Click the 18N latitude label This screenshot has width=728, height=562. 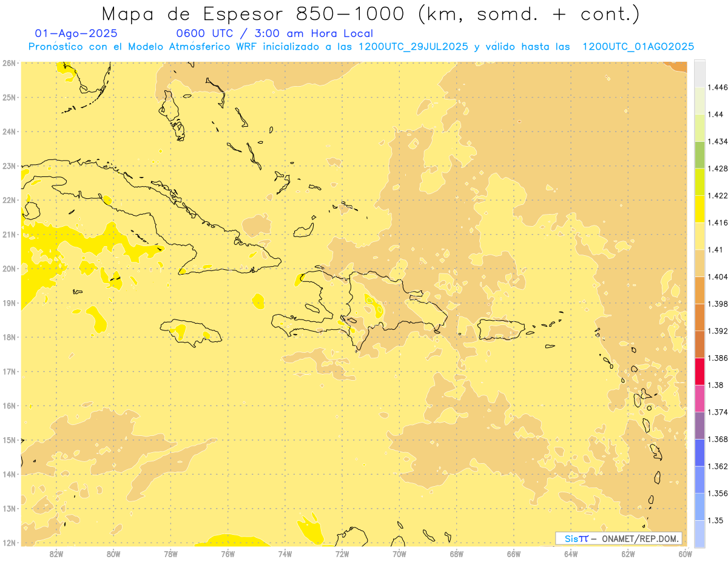(x=8, y=337)
